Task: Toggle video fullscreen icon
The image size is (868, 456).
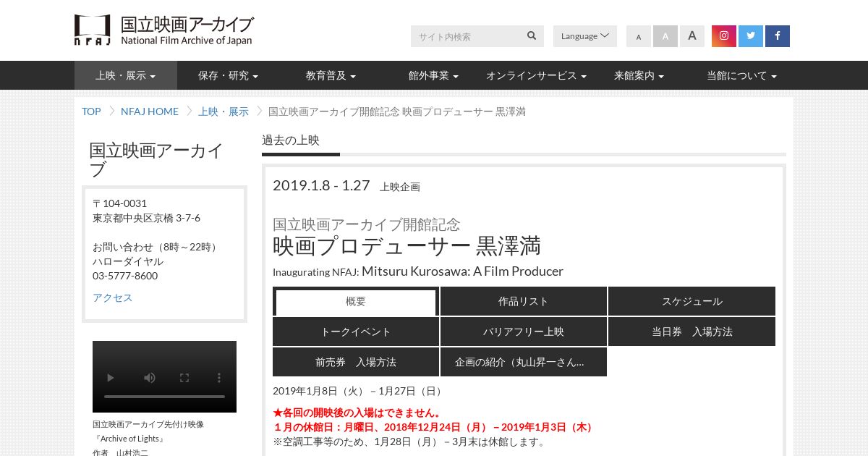Action: 184,377
